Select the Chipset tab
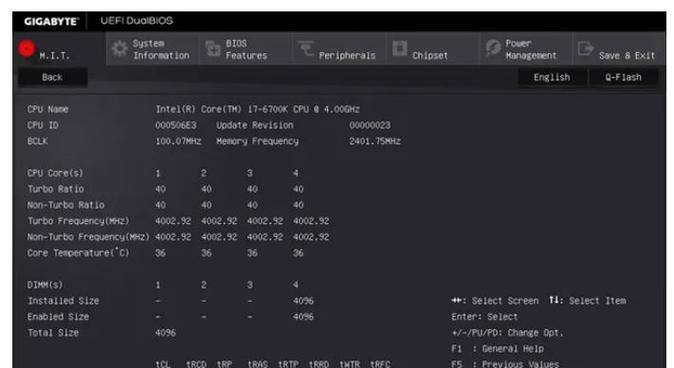Viewport: 674px width, 368px height. [432, 49]
